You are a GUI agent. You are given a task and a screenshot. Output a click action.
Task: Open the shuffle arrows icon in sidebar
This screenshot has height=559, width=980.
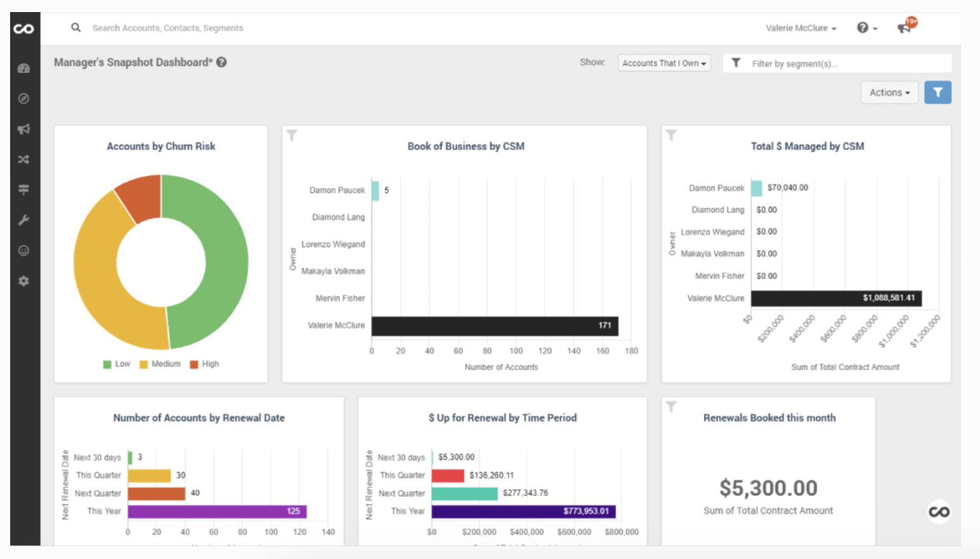(24, 159)
